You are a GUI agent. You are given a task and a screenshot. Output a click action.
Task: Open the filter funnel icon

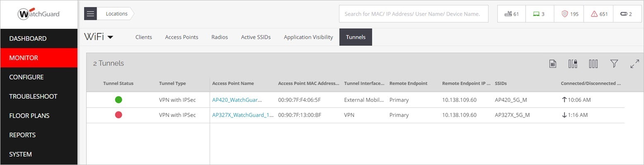click(614, 64)
